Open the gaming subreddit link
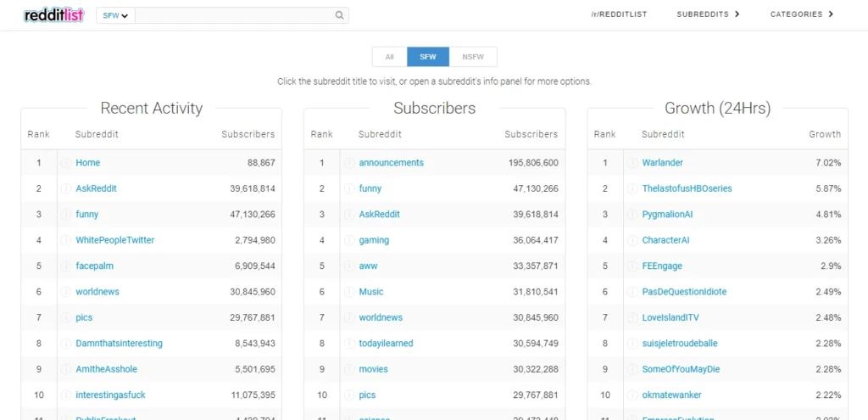 [374, 240]
